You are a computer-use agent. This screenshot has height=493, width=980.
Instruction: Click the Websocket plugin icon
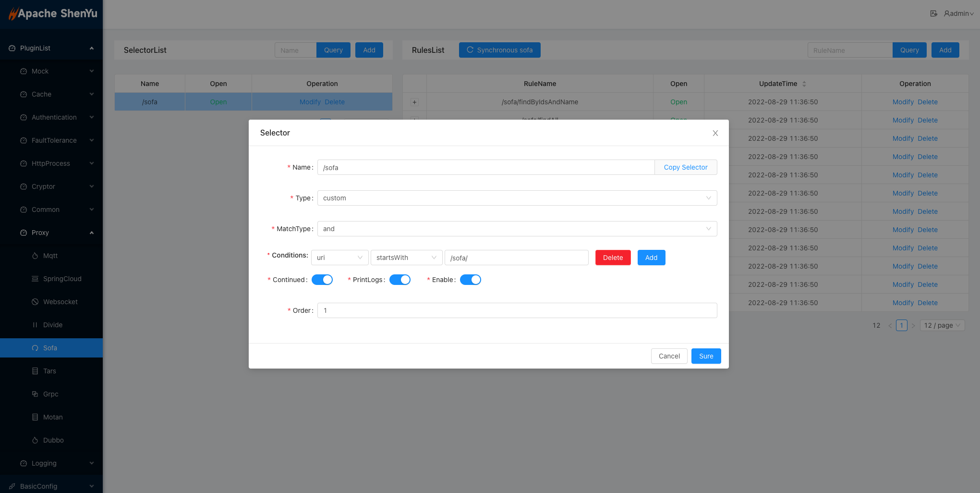tap(35, 302)
